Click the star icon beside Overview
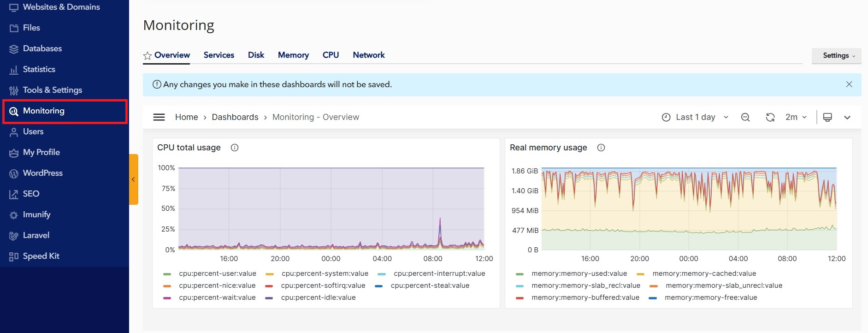This screenshot has height=333, width=868. coord(148,56)
